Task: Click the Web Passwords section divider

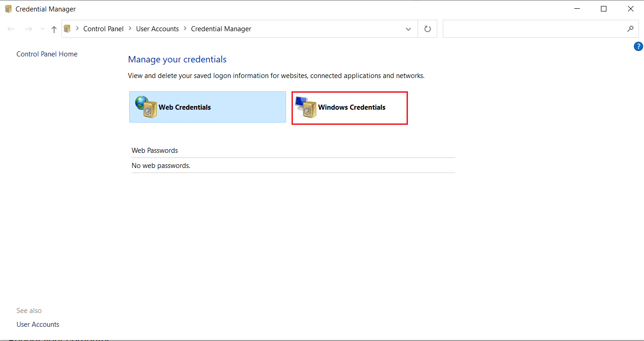Action: 154,150
